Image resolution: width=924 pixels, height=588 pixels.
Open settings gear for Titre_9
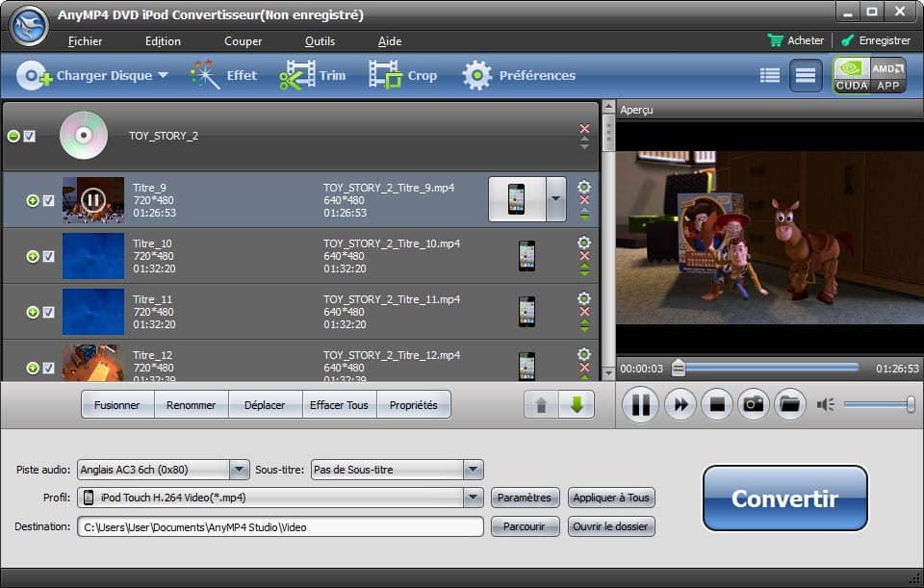click(584, 187)
